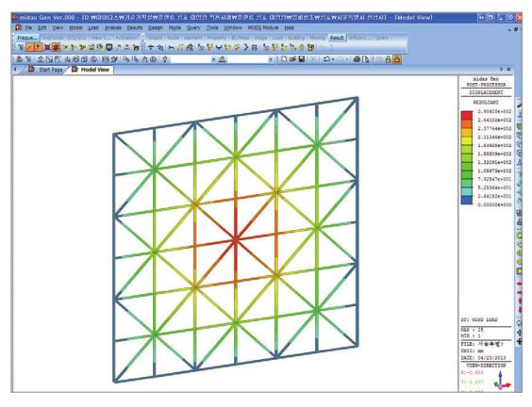Image resolution: width=532 pixels, height=407 pixels.
Task: Select the Result toolbar tab
Action: click(x=337, y=38)
